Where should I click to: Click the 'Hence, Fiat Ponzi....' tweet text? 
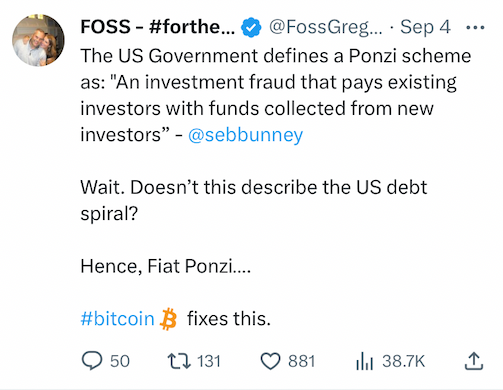coord(165,266)
